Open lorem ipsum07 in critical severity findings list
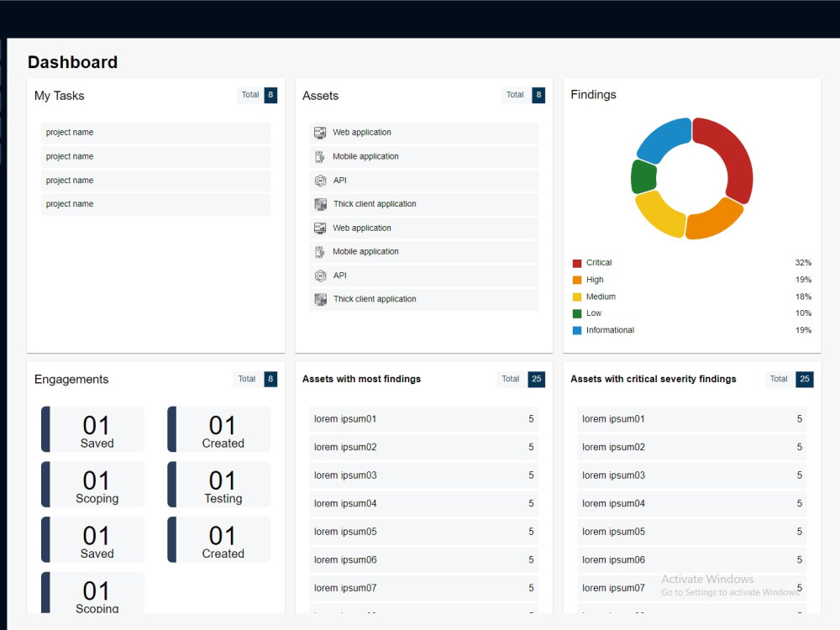The image size is (840, 630). (x=692, y=588)
